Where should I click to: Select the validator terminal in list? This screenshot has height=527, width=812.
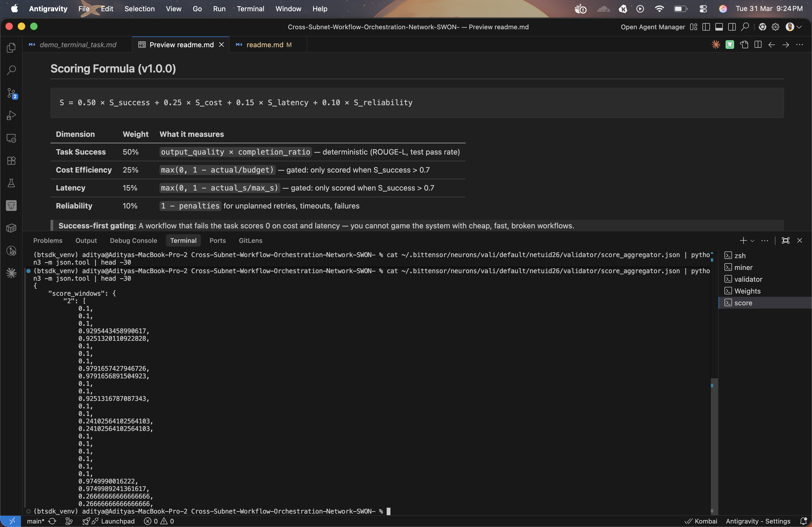click(748, 279)
